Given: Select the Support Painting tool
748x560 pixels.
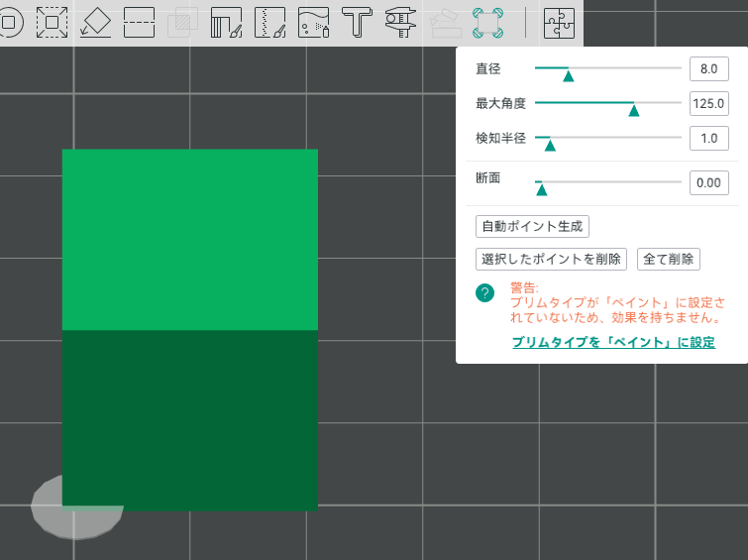Looking at the screenshot, I should click(226, 22).
